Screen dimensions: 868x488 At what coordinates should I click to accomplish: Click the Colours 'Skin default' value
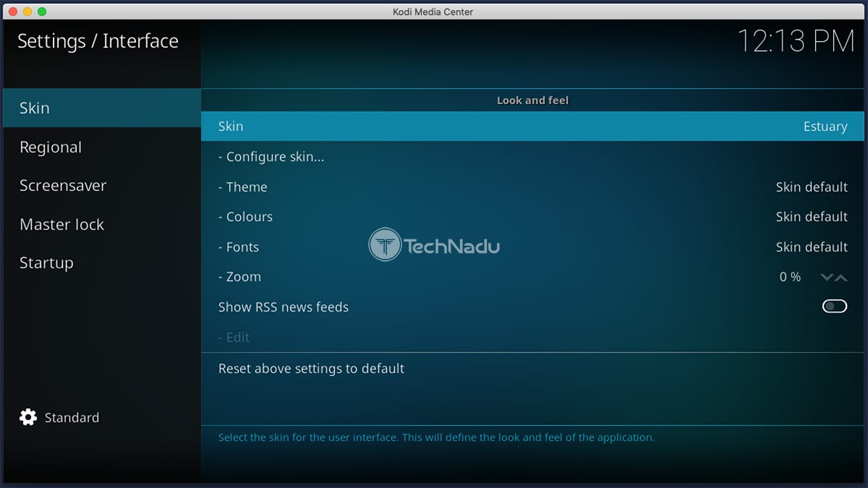coord(812,217)
